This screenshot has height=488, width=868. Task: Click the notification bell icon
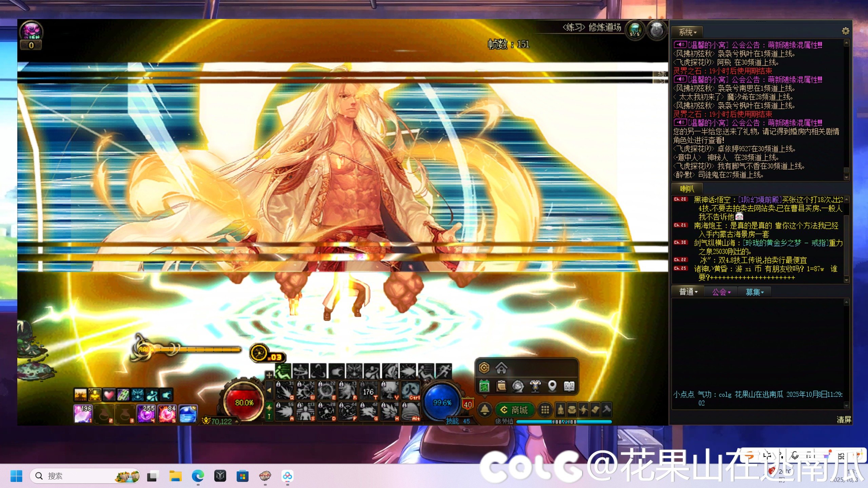point(485,410)
